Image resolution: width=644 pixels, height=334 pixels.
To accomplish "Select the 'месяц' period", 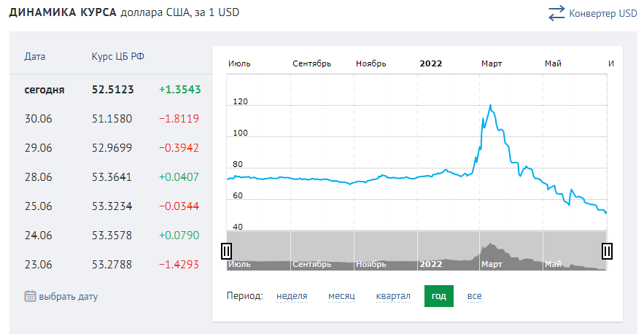I will coord(341,296).
